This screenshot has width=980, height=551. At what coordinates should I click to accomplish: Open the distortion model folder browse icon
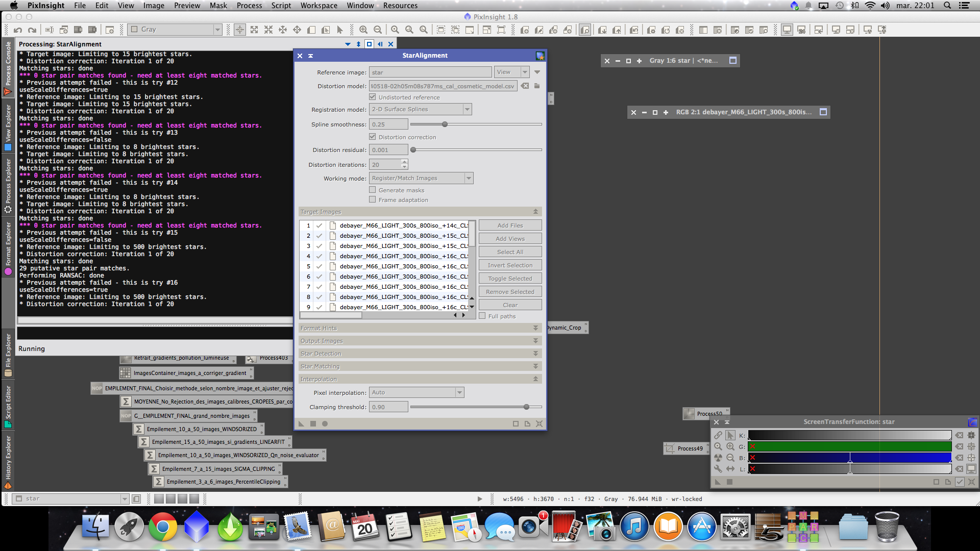click(537, 86)
